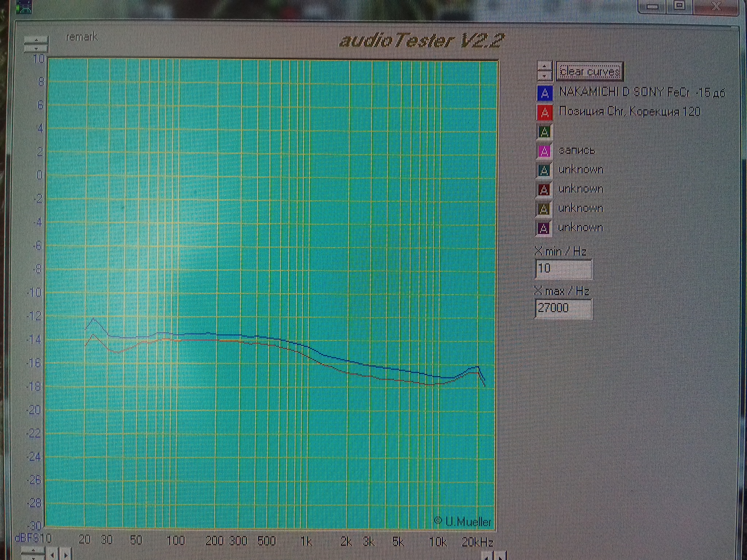Toggle the magenta запись curve A button
The height and width of the screenshot is (560, 747).
[x=544, y=151]
